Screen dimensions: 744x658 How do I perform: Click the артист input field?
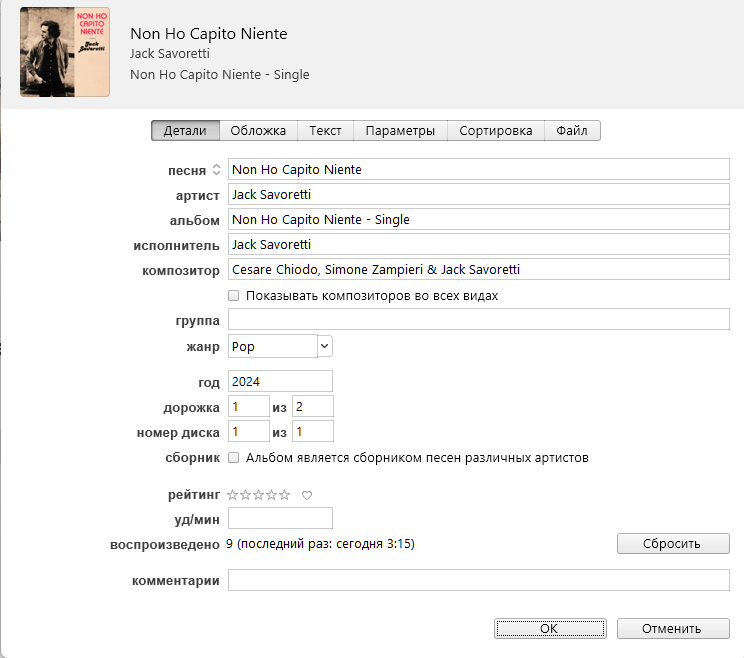click(479, 195)
